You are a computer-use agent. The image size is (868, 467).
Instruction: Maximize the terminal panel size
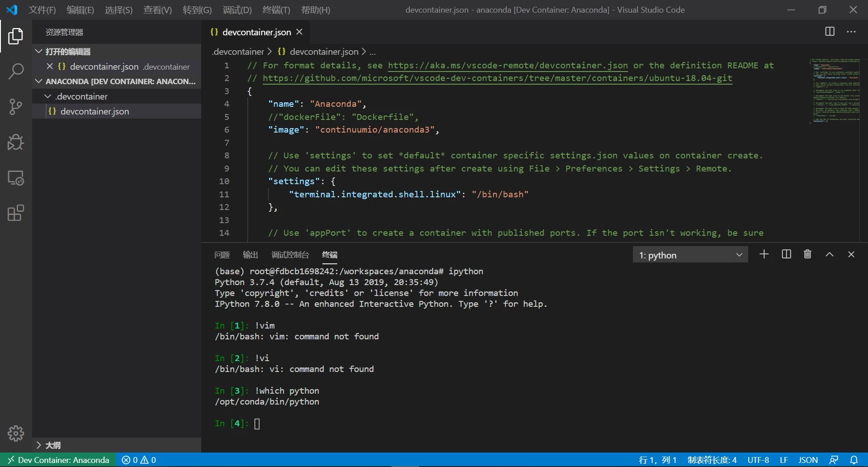830,254
